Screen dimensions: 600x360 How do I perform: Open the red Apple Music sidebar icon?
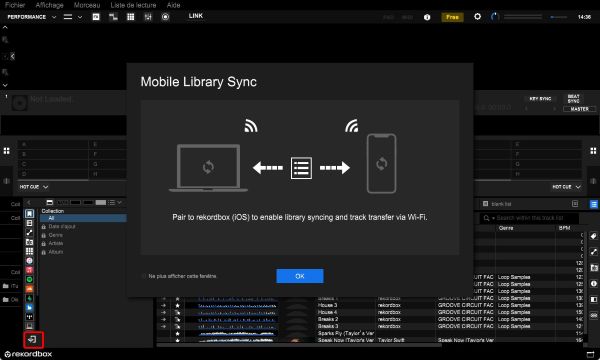pyautogui.click(x=29, y=270)
